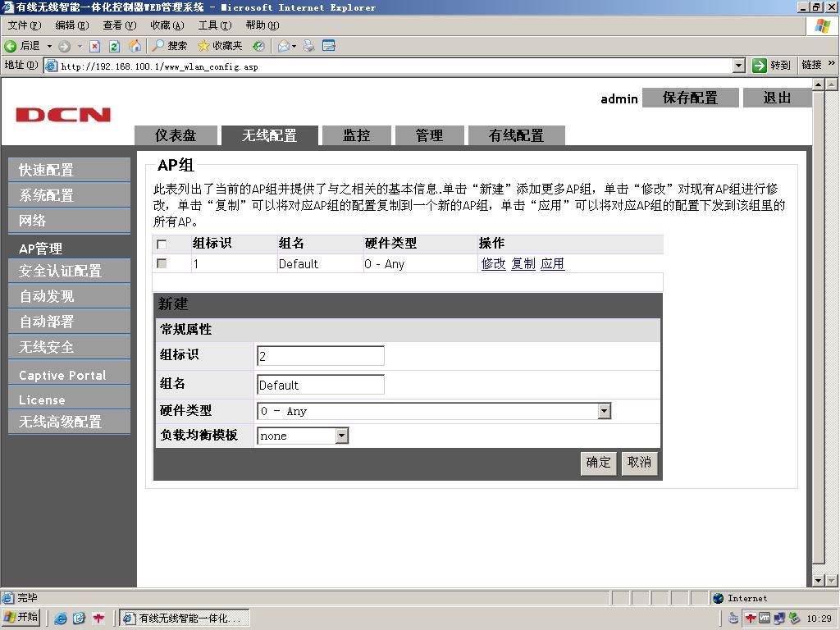Viewport: 840px width, 630px height.
Task: Click the Internet Explorer quick launch icon
Action: [61, 619]
